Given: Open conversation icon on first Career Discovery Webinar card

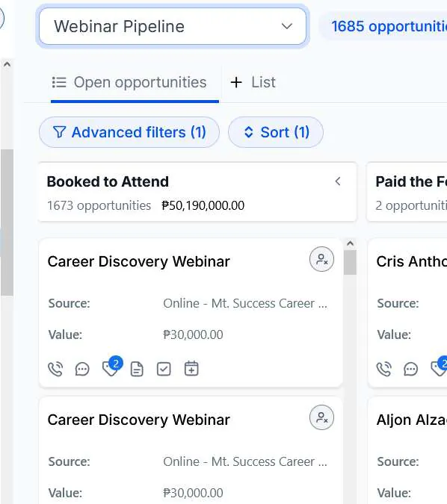Looking at the screenshot, I should click(x=82, y=369).
